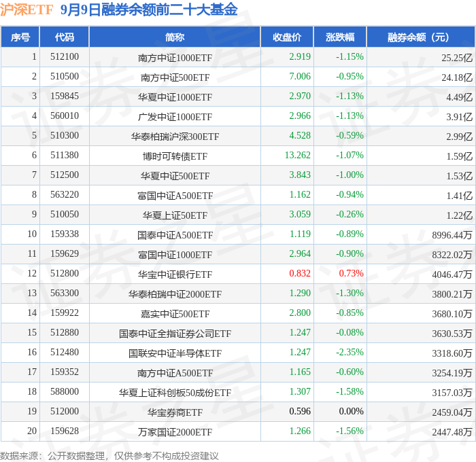This screenshot has height=462, width=476.
Task: Click the 9月9日融券余额前二十大基金 heading
Action: click(x=149, y=10)
